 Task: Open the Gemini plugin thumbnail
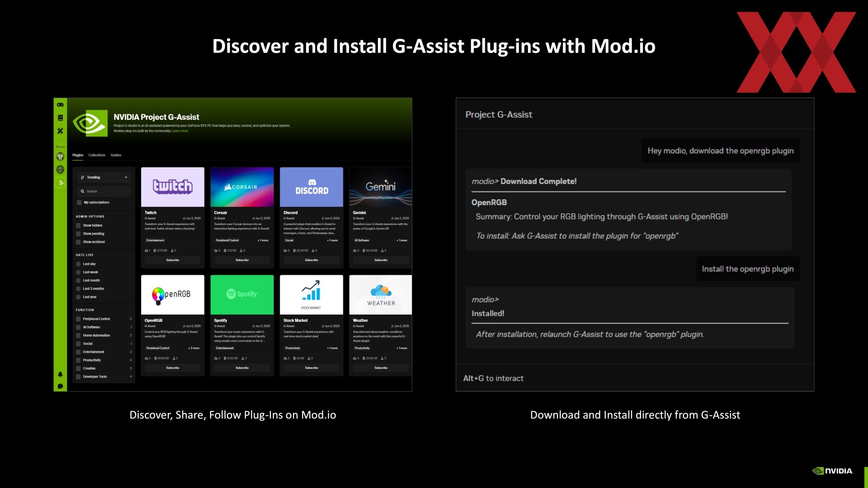click(381, 187)
